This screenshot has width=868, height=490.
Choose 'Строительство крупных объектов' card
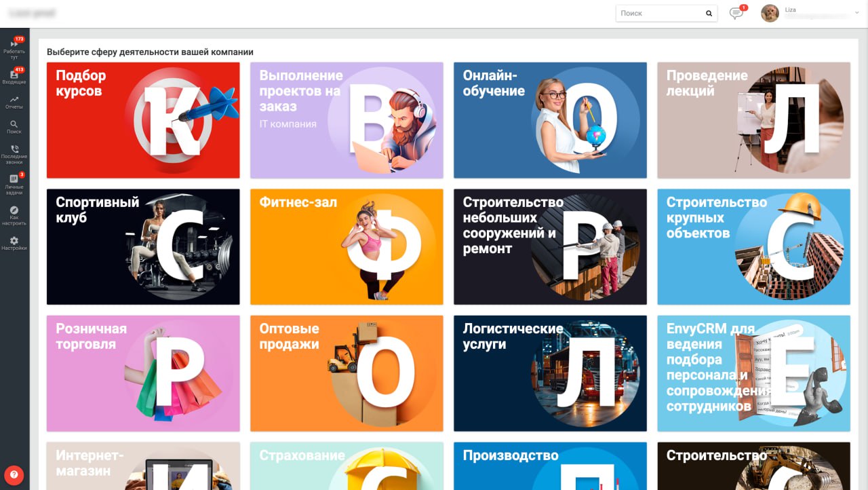point(753,247)
